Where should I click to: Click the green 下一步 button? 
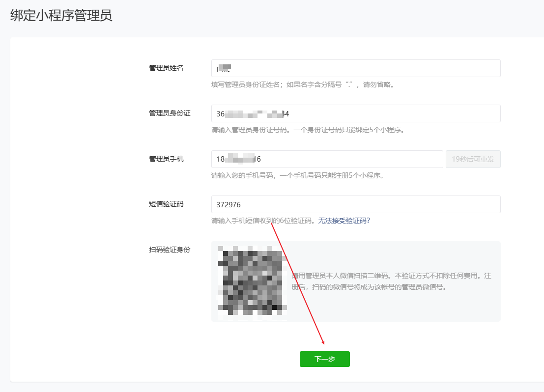[x=324, y=359]
